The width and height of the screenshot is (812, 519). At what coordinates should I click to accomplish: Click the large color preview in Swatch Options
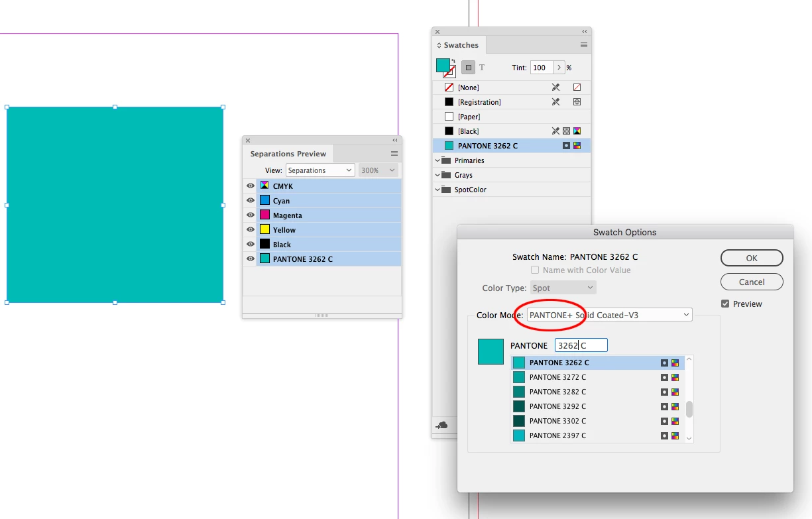click(491, 351)
